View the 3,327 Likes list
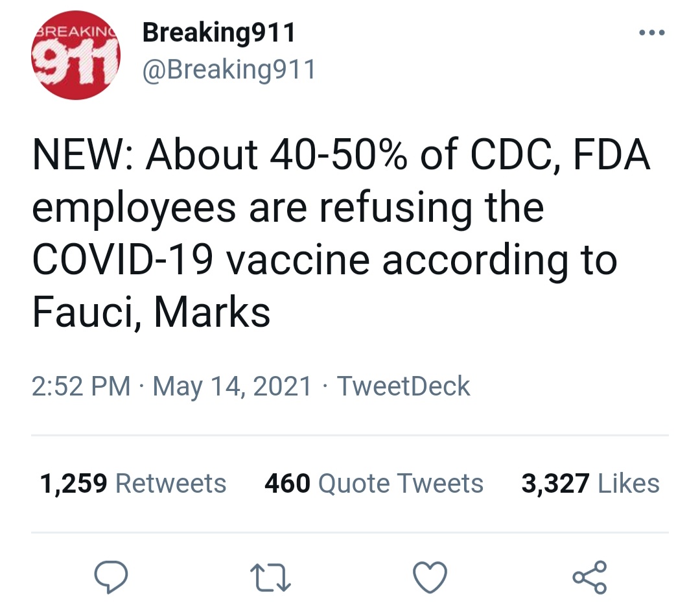 590,484
